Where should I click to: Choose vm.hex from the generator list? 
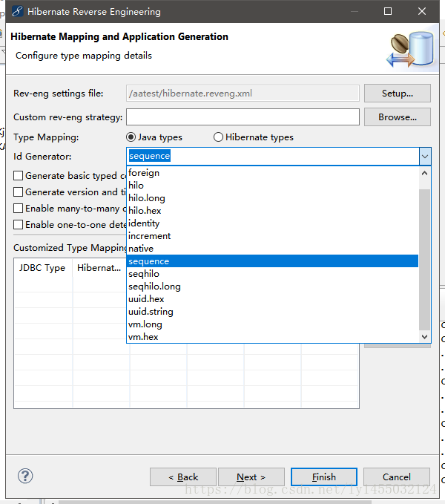[x=273, y=337]
